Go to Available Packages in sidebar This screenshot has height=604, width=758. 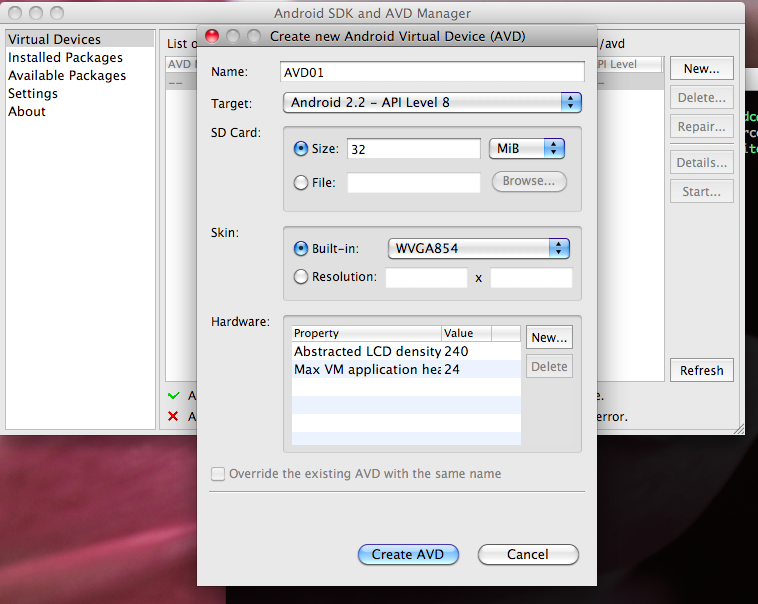click(x=67, y=76)
